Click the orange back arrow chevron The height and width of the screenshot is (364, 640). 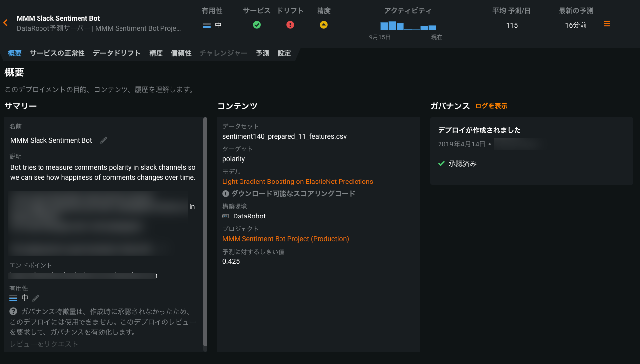point(6,23)
